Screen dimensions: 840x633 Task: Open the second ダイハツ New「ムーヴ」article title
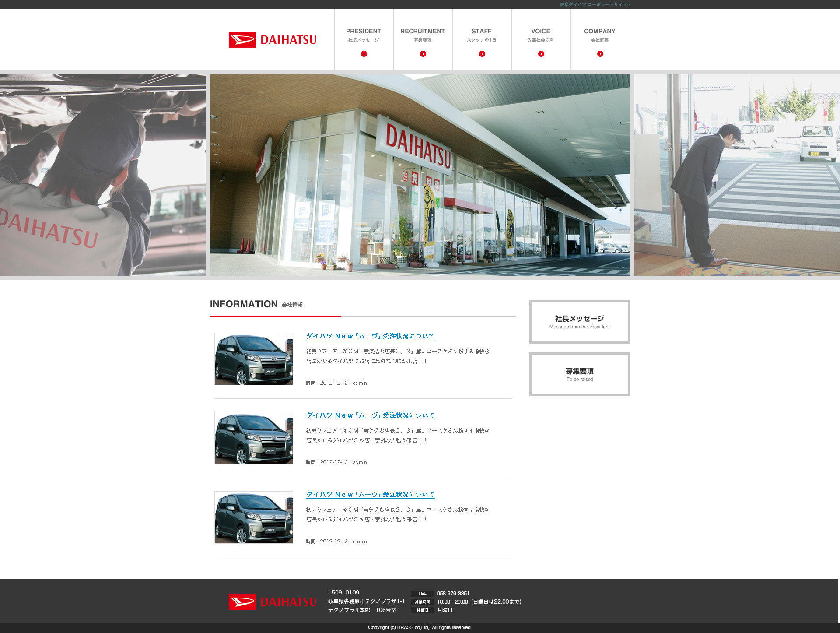(x=370, y=415)
